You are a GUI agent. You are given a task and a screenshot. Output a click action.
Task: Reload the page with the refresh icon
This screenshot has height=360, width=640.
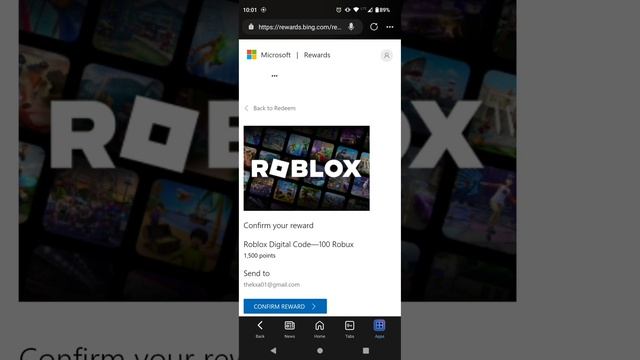373,27
